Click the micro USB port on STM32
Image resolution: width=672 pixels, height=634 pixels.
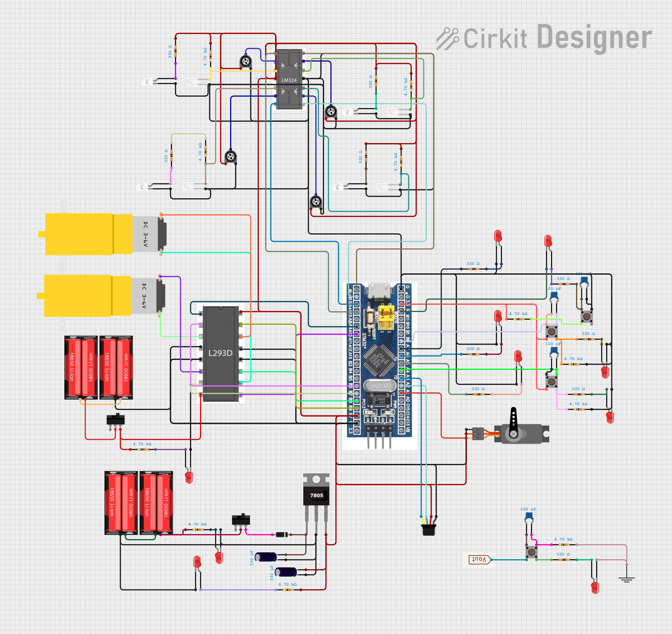[379, 290]
